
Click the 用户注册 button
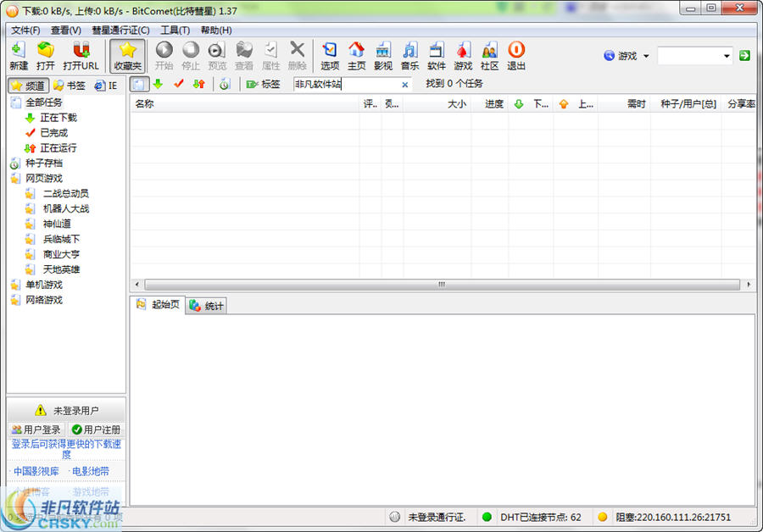[x=96, y=429]
